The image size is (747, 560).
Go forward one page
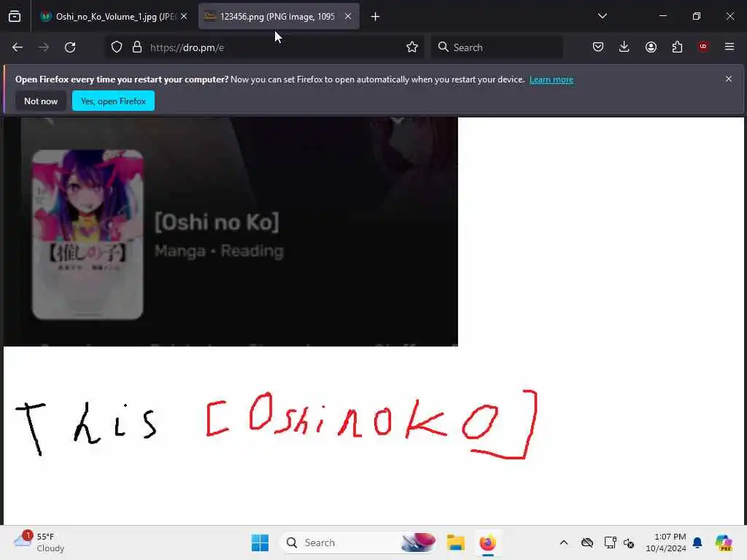[x=43, y=47]
